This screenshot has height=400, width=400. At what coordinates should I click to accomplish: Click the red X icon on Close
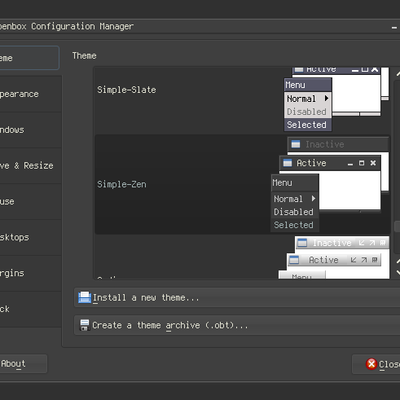pyautogui.click(x=371, y=364)
